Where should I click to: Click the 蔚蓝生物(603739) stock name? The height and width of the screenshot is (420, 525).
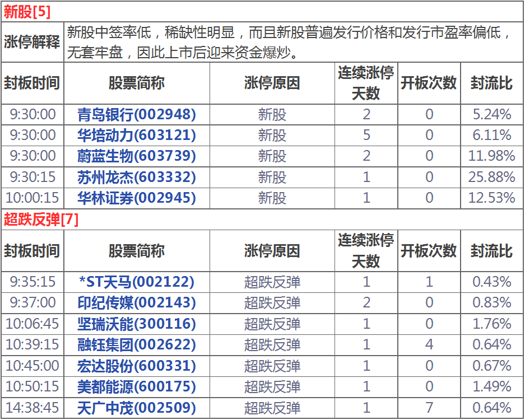tap(137, 156)
